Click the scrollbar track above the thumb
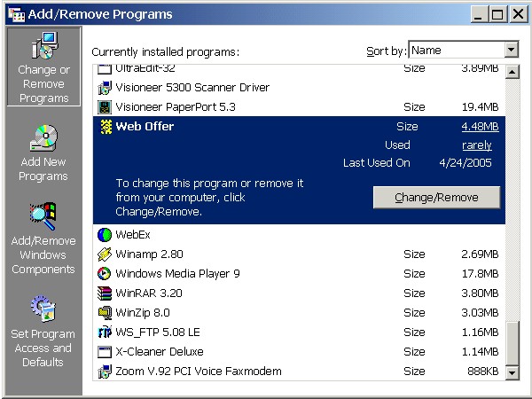The width and height of the screenshot is (532, 399). click(512, 199)
